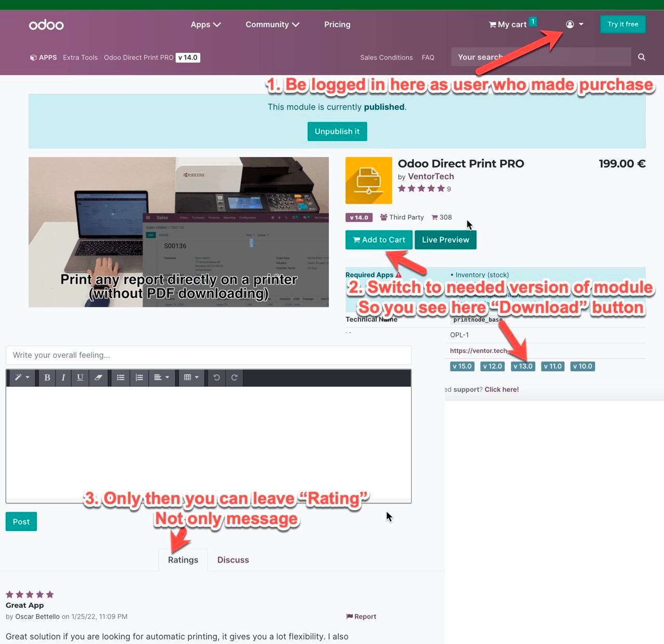Expand the paragraph alignment dropdown
This screenshot has width=664, height=644.
(x=161, y=377)
